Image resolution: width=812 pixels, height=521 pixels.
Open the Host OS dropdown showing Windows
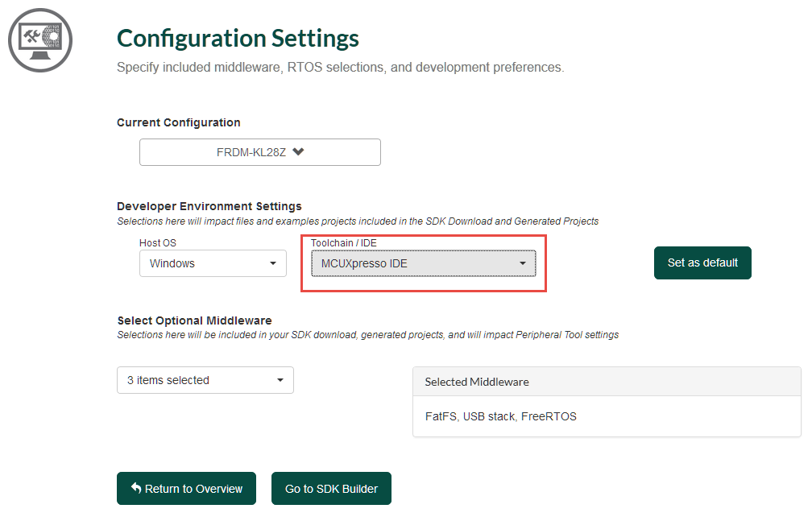click(x=213, y=263)
